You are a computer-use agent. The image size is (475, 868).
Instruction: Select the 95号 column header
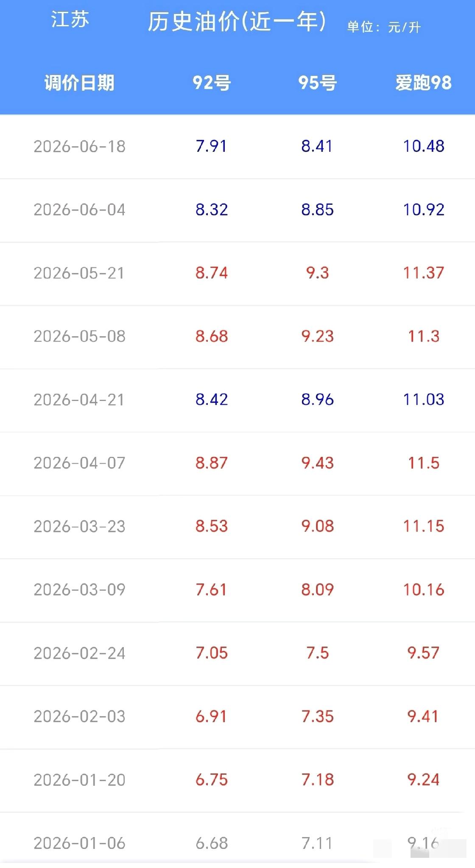click(x=317, y=83)
